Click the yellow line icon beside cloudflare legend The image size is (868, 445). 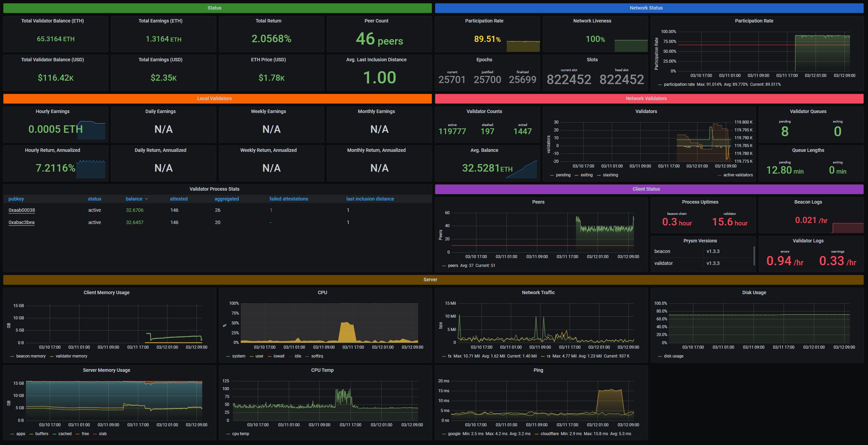pos(537,434)
